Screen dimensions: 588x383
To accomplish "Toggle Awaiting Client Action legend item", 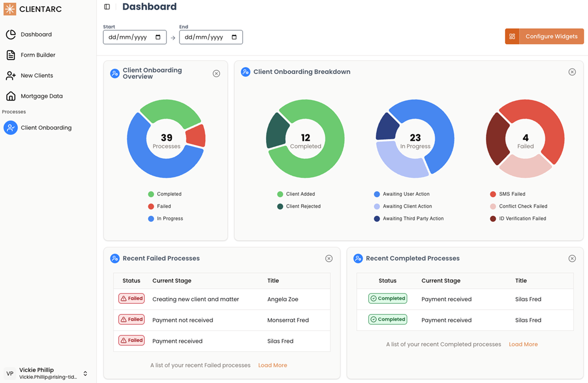I will click(403, 206).
